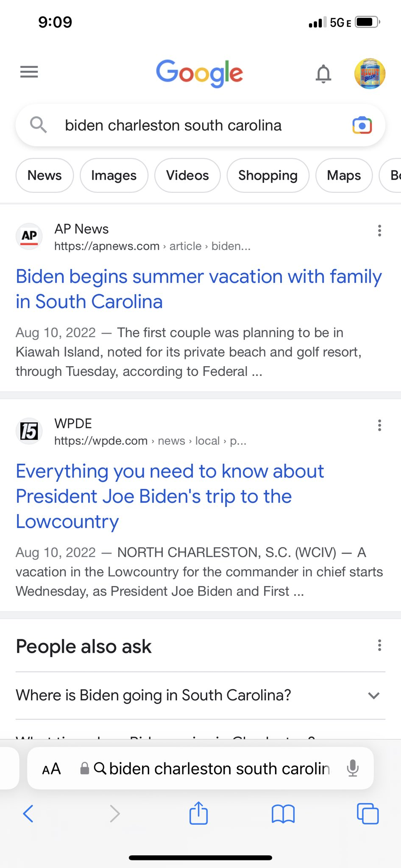
Task: Tap the magnifying glass search icon
Action: 38,125
